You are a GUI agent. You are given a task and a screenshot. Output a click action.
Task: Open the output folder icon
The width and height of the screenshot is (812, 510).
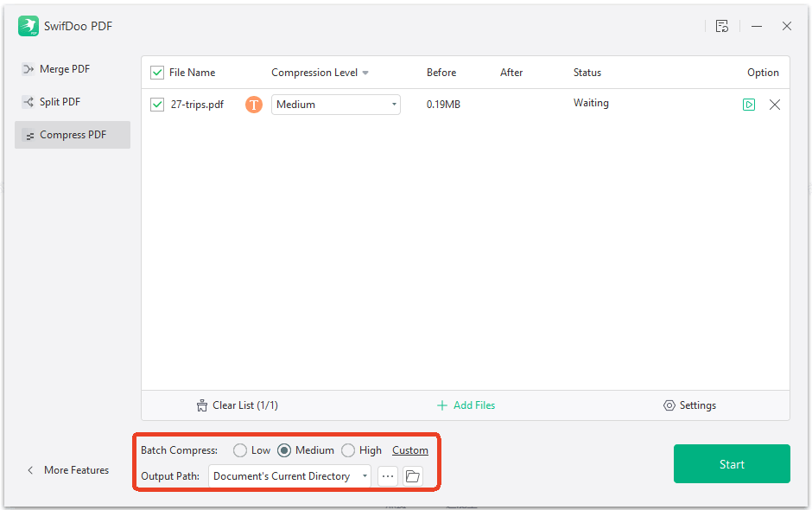pyautogui.click(x=413, y=475)
